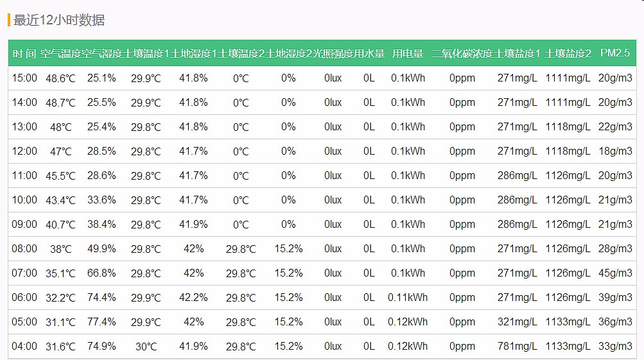The image size is (644, 360).
Task: Click the 30℃ soil temperature cell
Action: [146, 347]
